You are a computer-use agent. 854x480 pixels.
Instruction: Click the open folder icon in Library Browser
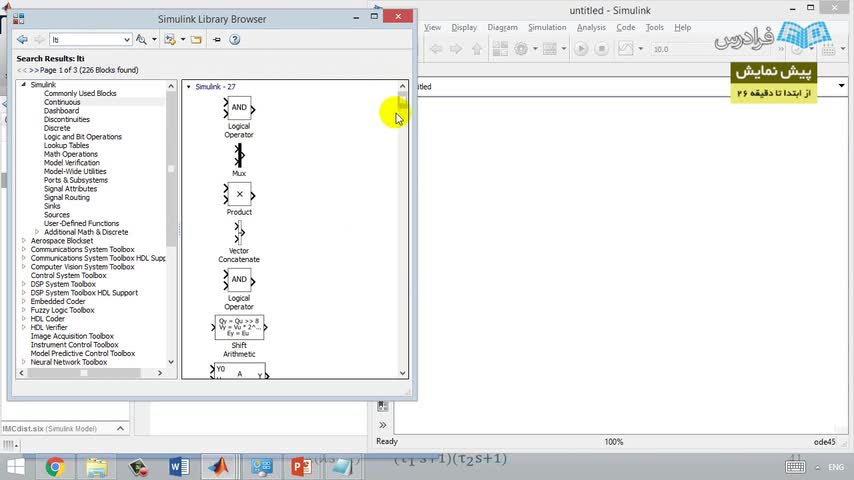click(196, 39)
